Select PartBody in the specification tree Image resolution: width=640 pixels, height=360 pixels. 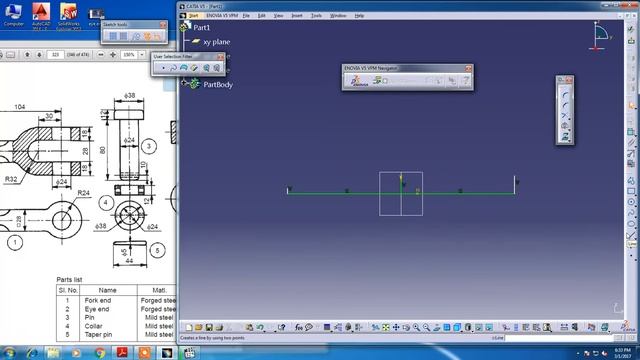coord(218,84)
